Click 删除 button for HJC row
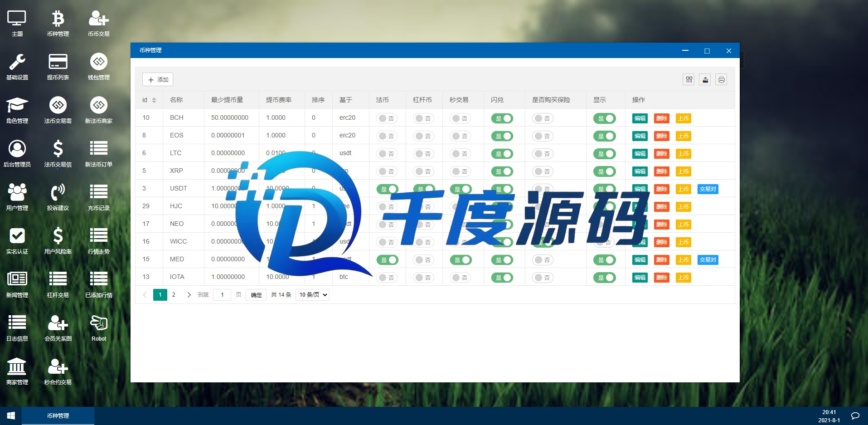868x425 pixels. (x=662, y=207)
